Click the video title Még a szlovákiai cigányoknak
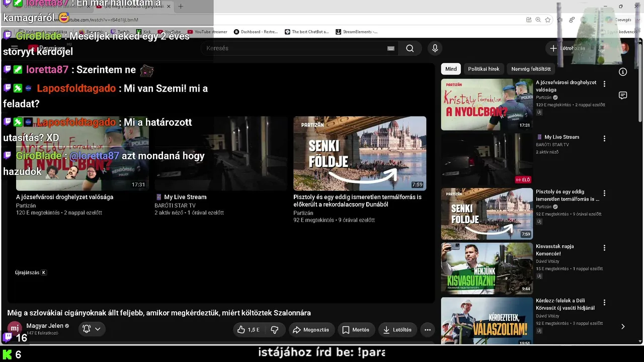Viewport: 644px width, 362px height. 159,313
